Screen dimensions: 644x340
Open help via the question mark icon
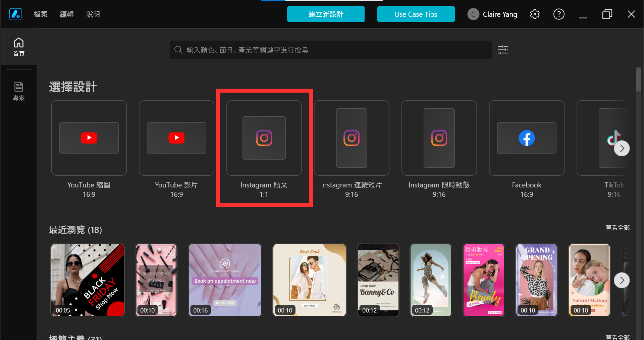click(559, 14)
